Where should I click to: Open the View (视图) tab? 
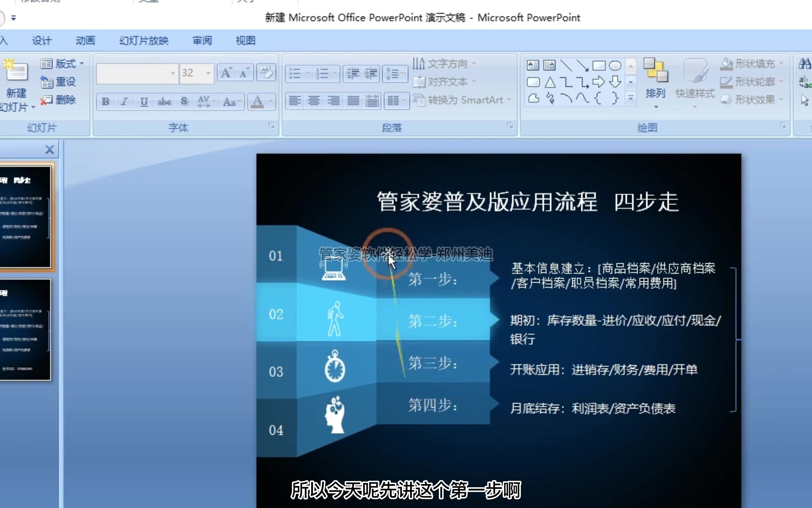tap(246, 41)
